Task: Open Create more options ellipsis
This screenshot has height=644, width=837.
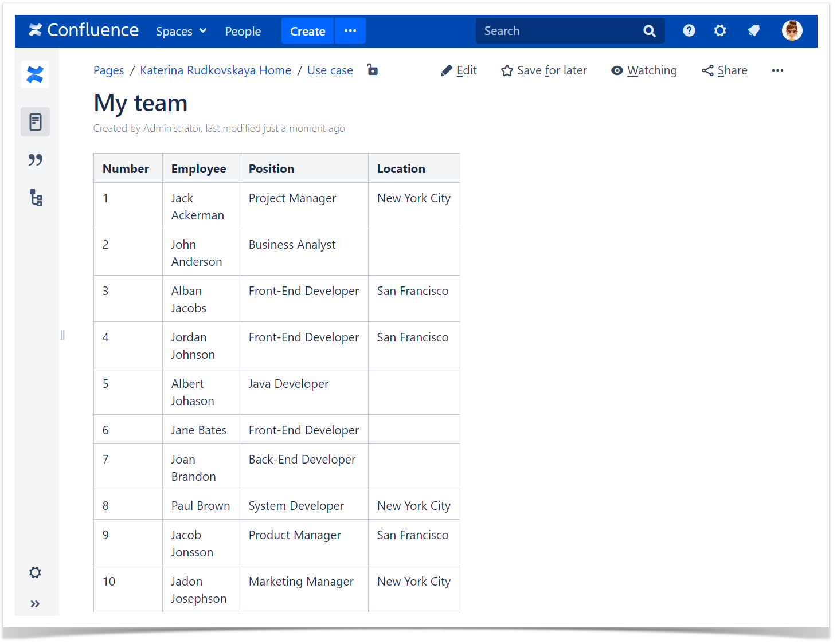Action: coord(350,31)
